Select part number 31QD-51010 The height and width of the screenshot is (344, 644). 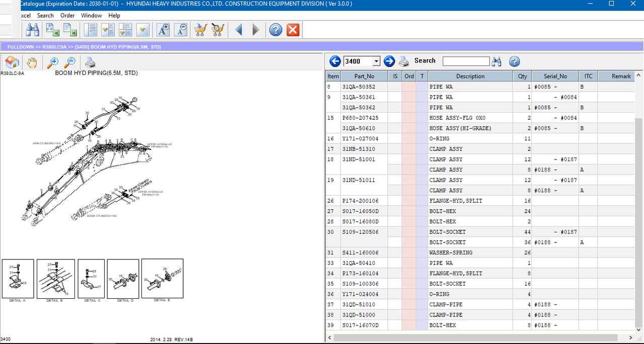tap(359, 304)
